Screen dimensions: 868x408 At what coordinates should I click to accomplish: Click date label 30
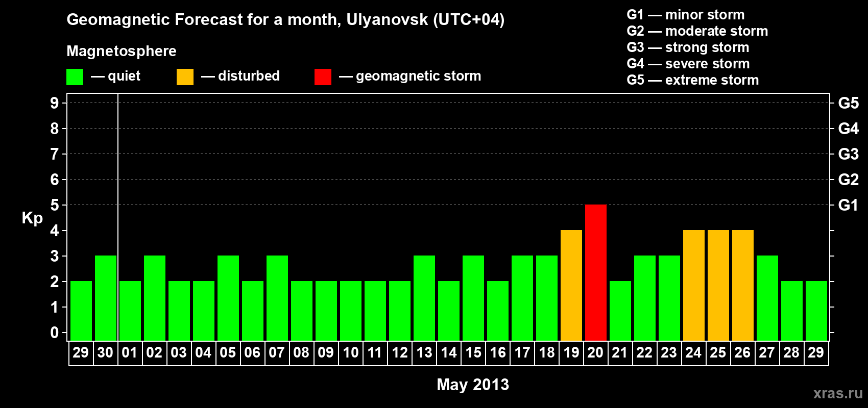click(105, 353)
